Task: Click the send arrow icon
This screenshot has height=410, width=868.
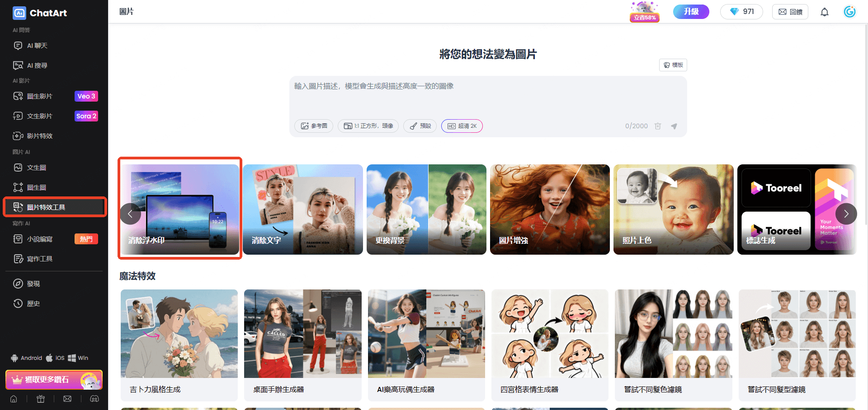Action: click(674, 126)
